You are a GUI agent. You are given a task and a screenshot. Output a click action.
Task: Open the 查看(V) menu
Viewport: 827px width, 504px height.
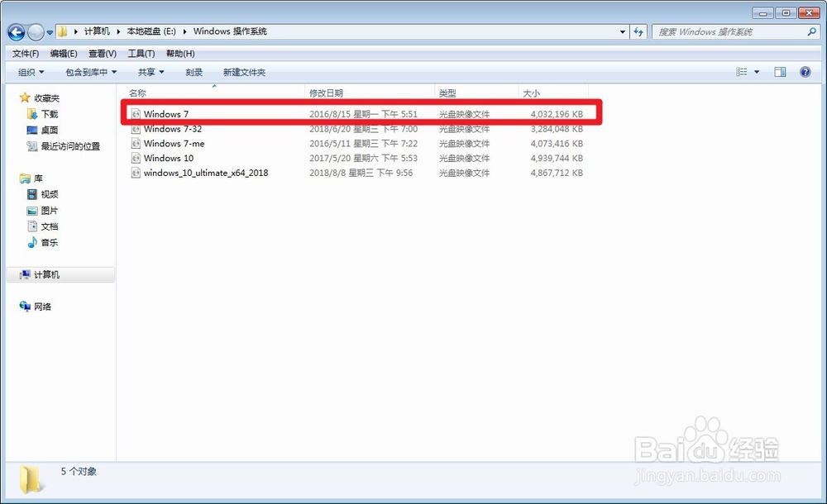[x=103, y=54]
